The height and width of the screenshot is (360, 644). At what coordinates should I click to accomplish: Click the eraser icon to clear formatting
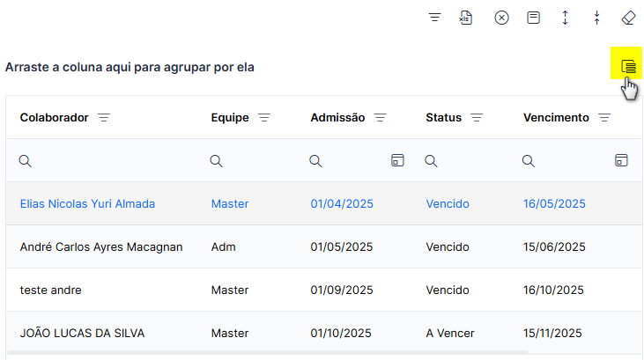pyautogui.click(x=628, y=18)
